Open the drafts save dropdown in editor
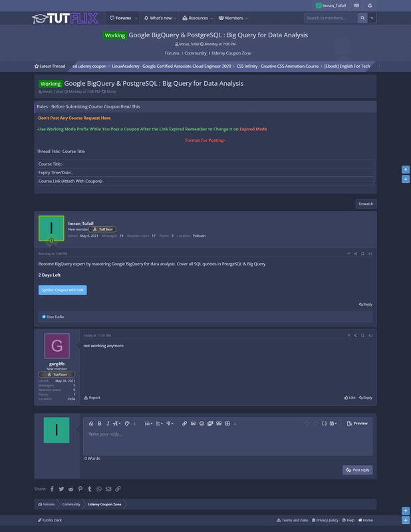The width and height of the screenshot is (411, 532). (333, 423)
